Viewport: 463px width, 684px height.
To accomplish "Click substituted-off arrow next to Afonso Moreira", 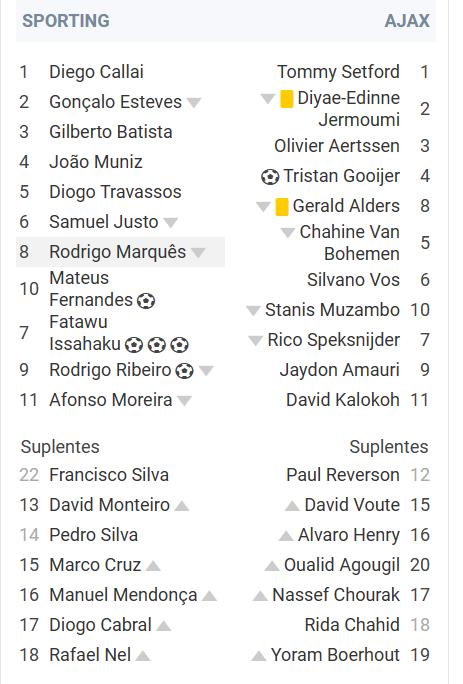I will click(x=184, y=400).
